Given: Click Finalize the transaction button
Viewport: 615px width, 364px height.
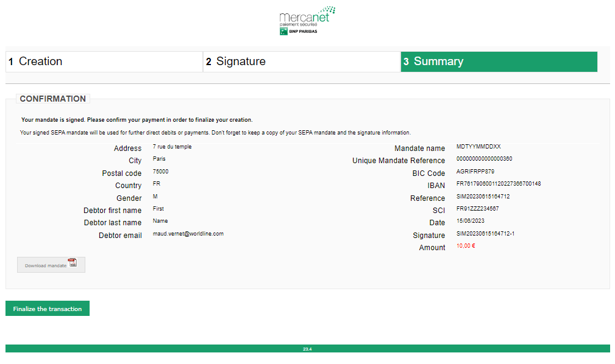Looking at the screenshot, I should click(x=48, y=309).
